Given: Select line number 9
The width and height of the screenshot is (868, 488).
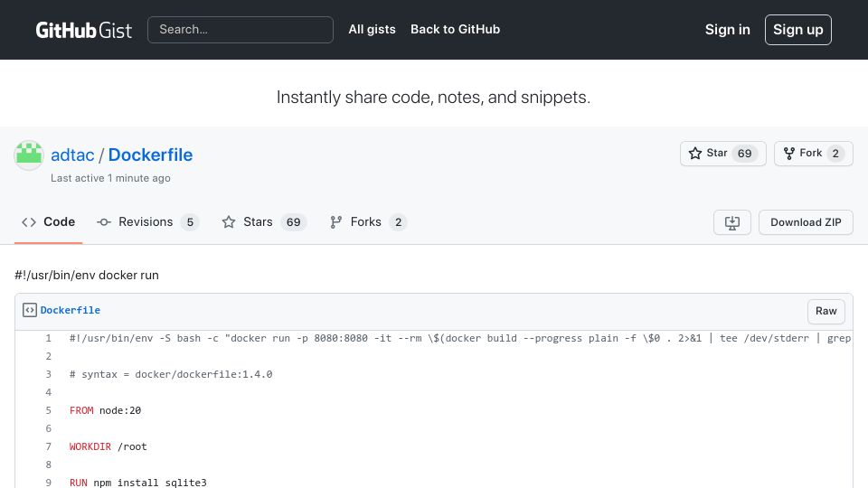Looking at the screenshot, I should click(48, 483).
